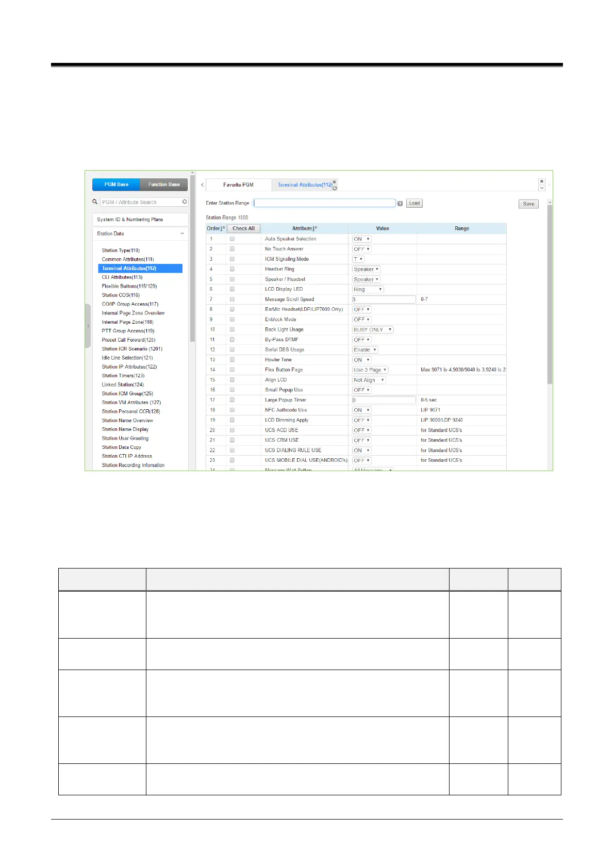Close the Terminal Attributes(112) tab
This screenshot has height=868, width=614.
click(335, 182)
